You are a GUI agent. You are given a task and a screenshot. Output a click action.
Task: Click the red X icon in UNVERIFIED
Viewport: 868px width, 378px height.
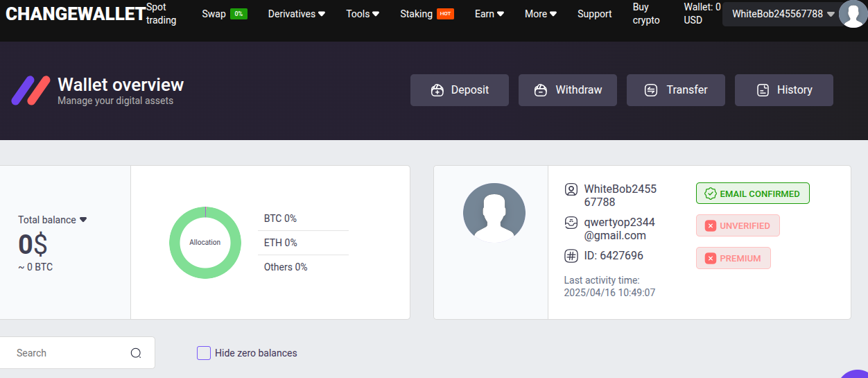tap(711, 226)
